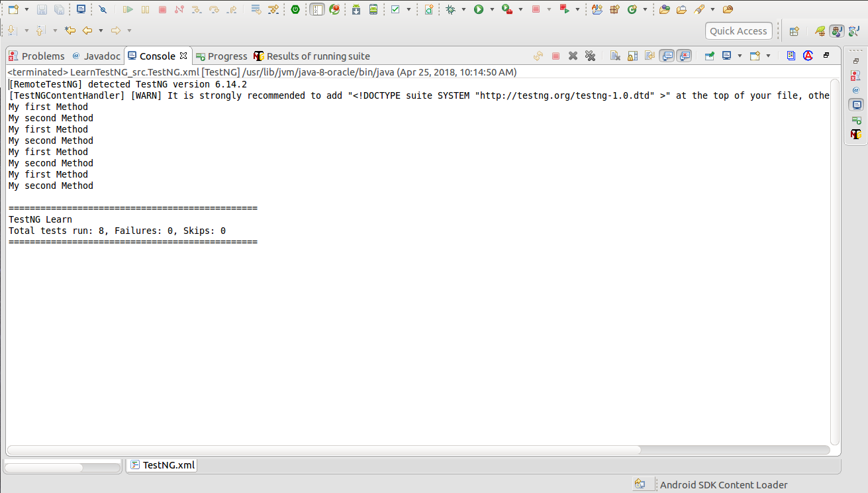Open the Run configurations dropdown arrow
The height and width of the screenshot is (493, 868).
point(492,10)
